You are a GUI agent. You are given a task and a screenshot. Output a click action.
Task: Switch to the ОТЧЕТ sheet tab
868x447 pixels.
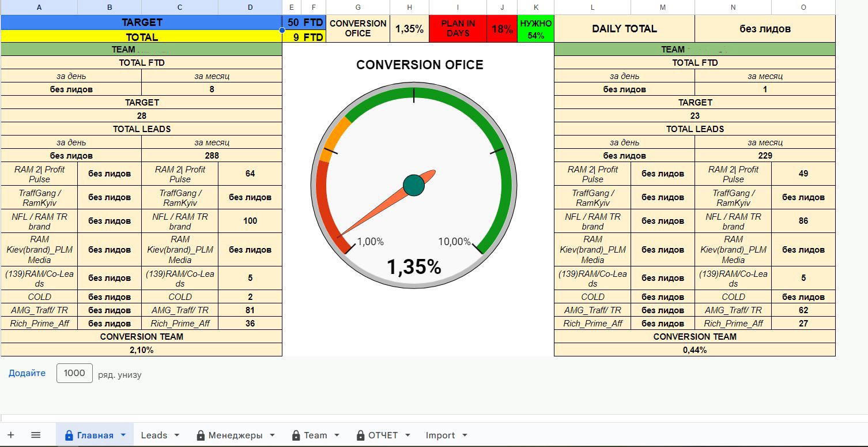coord(383,435)
